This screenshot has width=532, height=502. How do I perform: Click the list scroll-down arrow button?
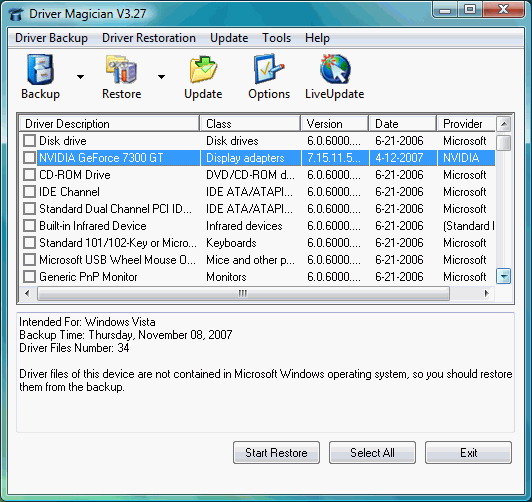click(504, 276)
